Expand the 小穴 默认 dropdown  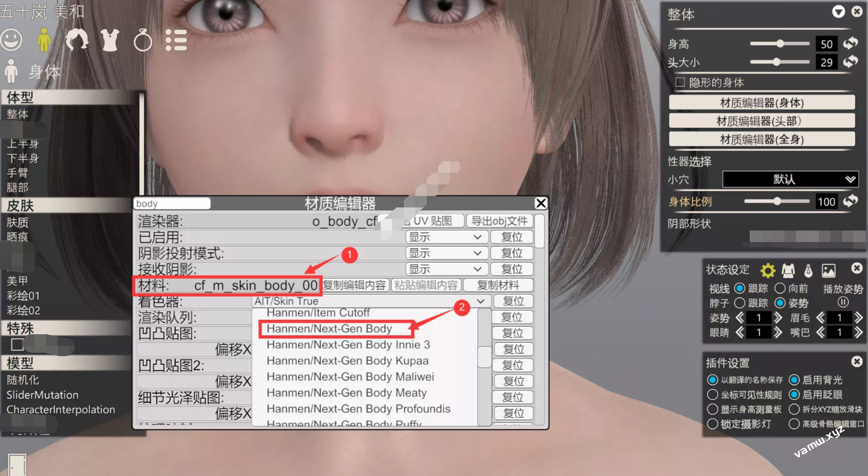pyautogui.click(x=790, y=179)
